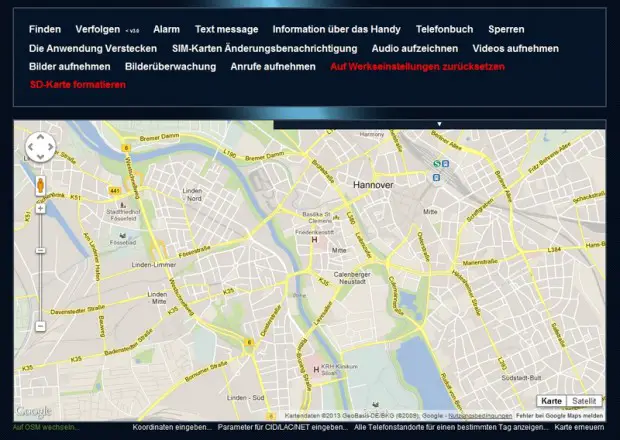Pan map up with arrow
The height and width of the screenshot is (440, 620).
point(41,137)
